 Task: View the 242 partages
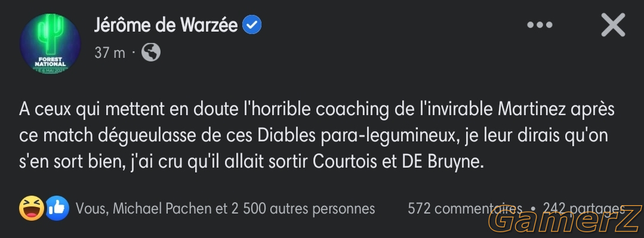(584, 209)
